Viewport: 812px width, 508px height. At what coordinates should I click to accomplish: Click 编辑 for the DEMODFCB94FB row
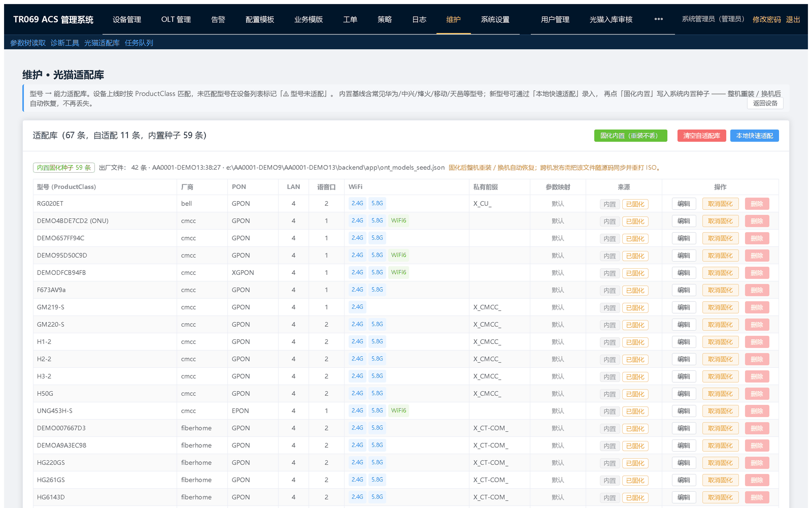684,273
